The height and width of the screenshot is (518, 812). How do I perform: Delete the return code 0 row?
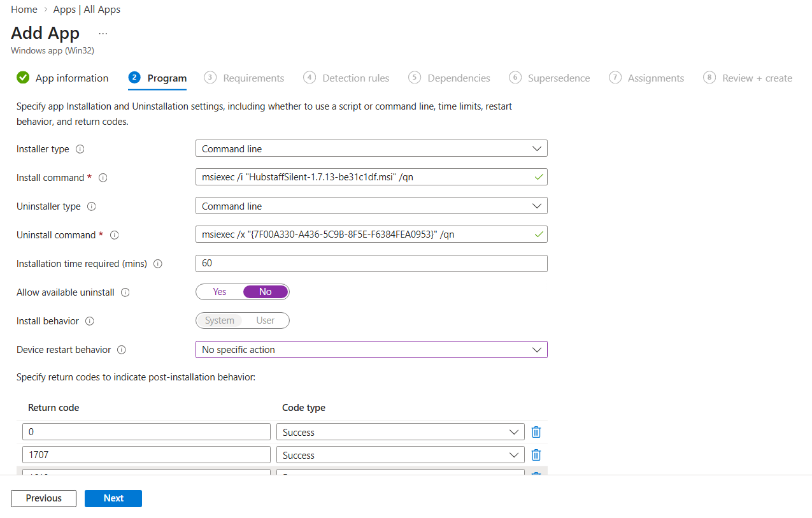click(536, 432)
